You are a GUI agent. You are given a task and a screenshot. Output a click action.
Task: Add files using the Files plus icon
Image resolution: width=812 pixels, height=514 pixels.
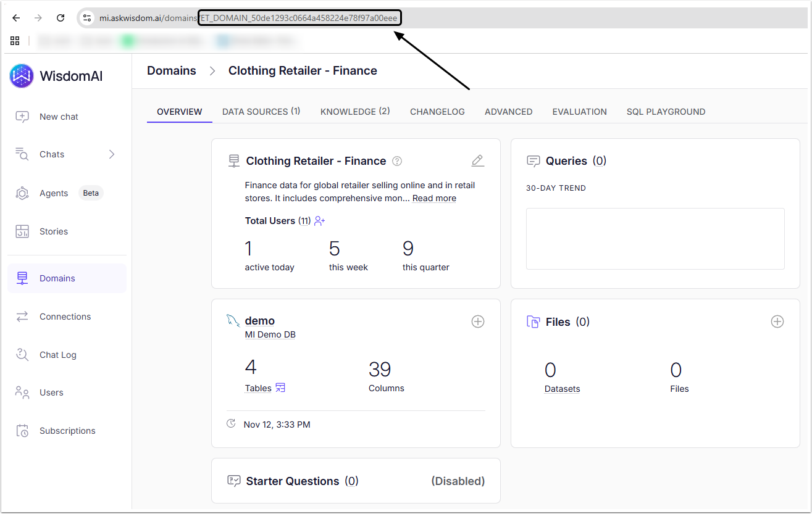tap(777, 321)
